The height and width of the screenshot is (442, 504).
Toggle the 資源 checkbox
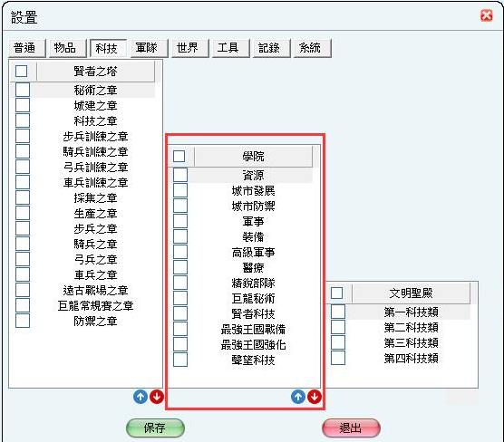point(180,175)
